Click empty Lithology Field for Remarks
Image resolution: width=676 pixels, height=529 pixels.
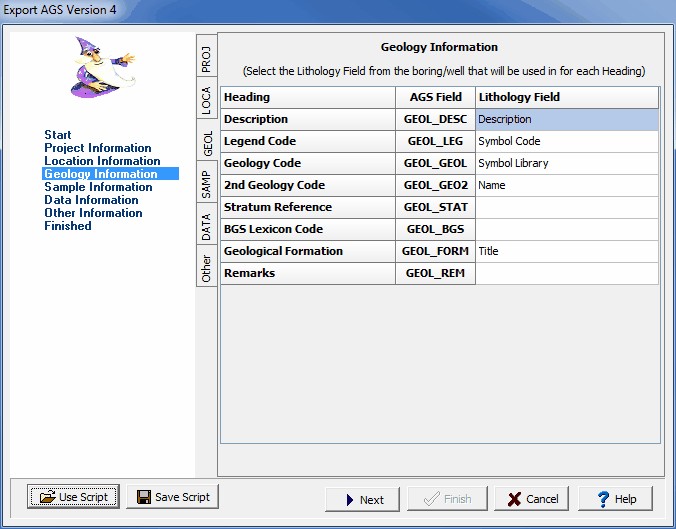click(x=567, y=274)
